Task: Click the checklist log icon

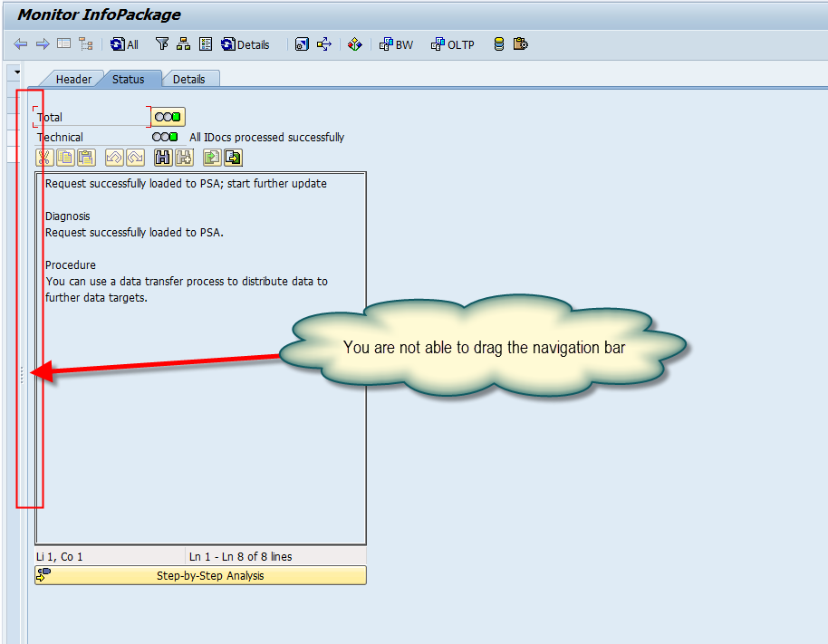Action: 206,43
